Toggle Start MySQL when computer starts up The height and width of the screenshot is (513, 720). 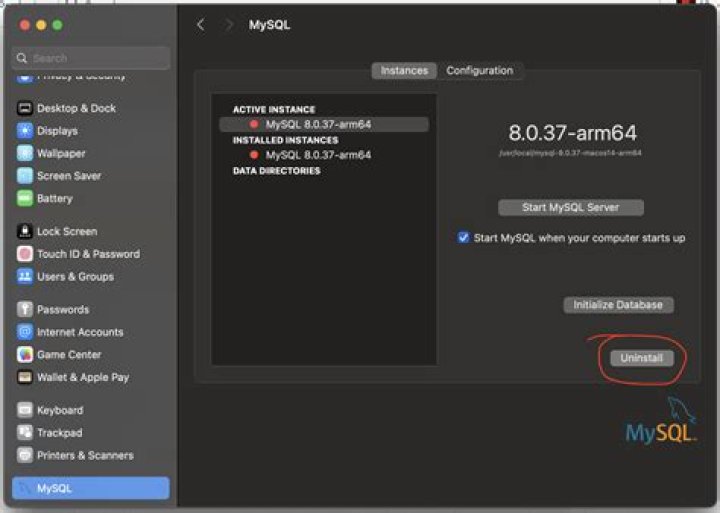pos(463,237)
